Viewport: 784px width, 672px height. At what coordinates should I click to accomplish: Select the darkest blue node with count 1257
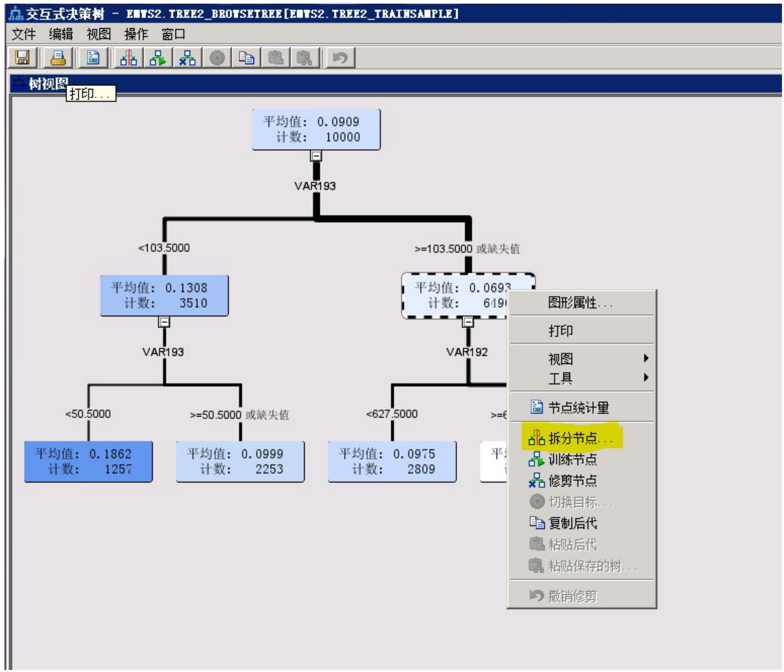coord(88,461)
